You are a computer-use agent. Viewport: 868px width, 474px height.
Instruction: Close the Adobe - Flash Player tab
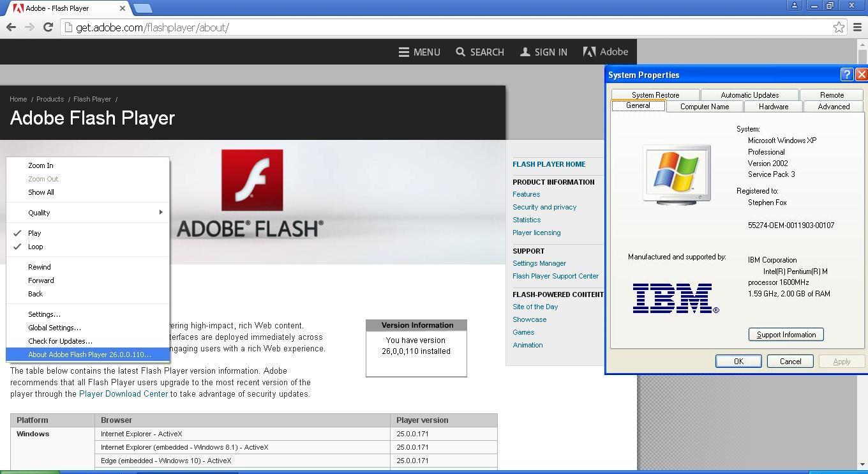tap(122, 8)
